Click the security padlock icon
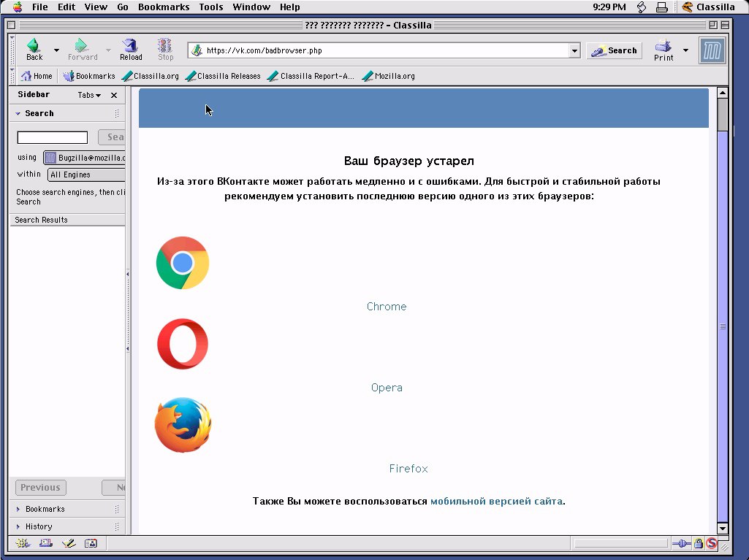The height and width of the screenshot is (560, 749). [x=699, y=543]
